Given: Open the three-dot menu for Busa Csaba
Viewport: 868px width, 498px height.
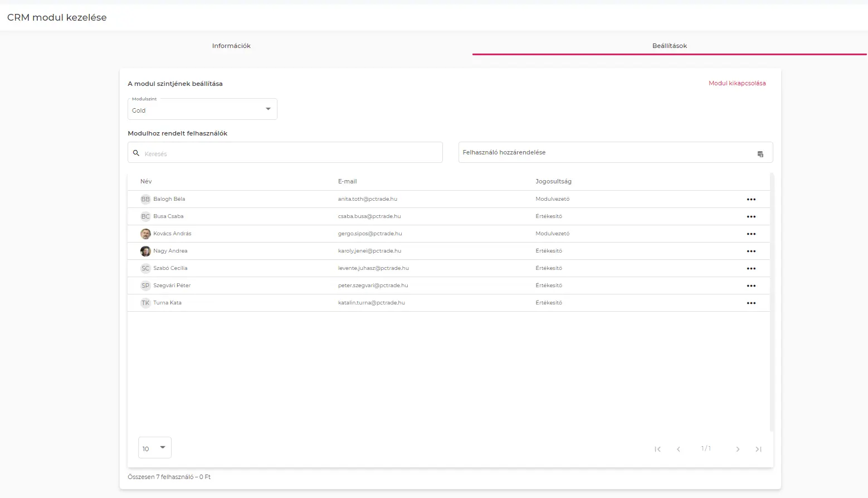Looking at the screenshot, I should (751, 217).
